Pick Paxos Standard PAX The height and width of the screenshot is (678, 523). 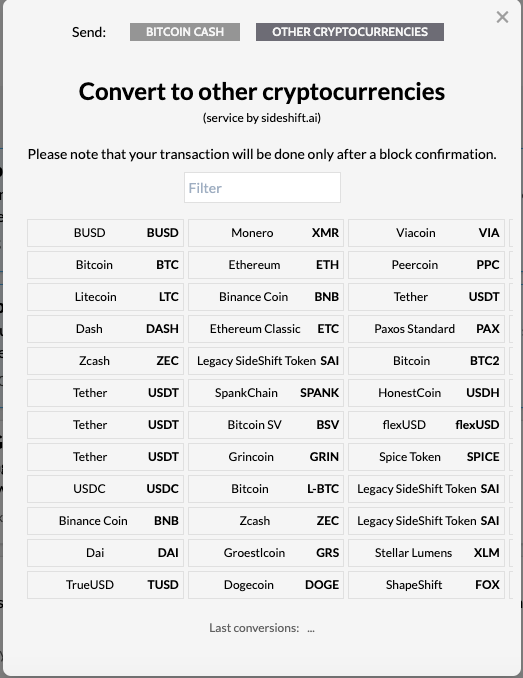pyautogui.click(x=427, y=329)
